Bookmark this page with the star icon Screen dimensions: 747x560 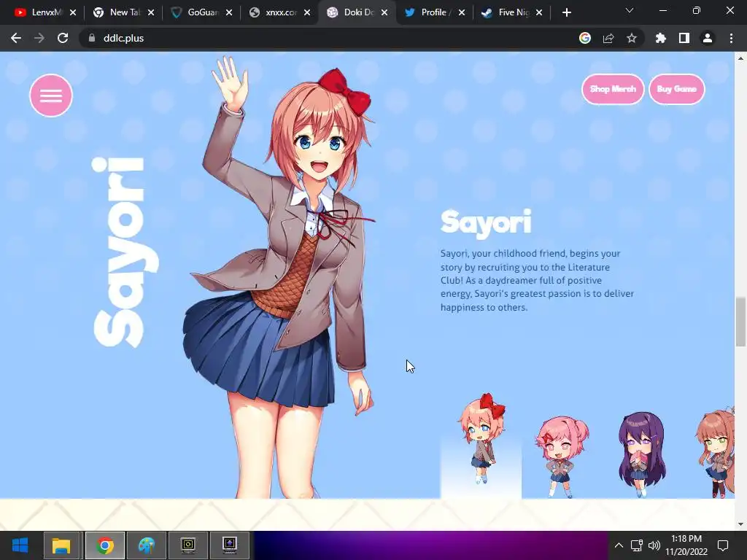click(632, 38)
